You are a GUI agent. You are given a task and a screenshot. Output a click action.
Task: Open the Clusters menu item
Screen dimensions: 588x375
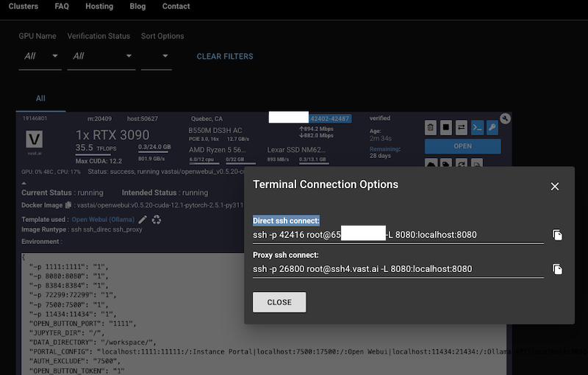coord(24,7)
